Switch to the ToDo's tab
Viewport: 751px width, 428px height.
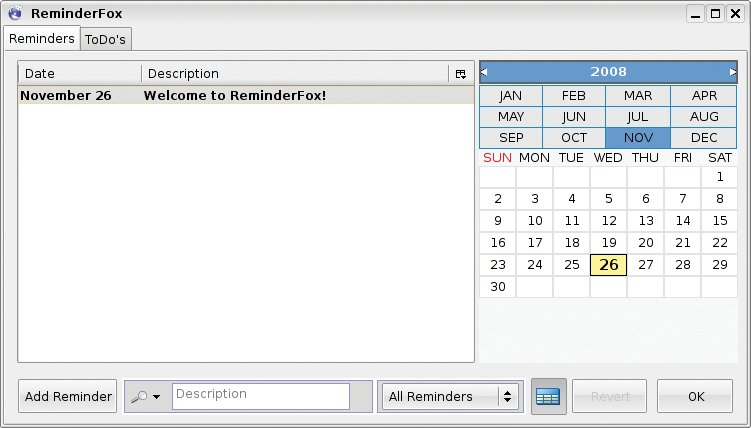coord(105,39)
